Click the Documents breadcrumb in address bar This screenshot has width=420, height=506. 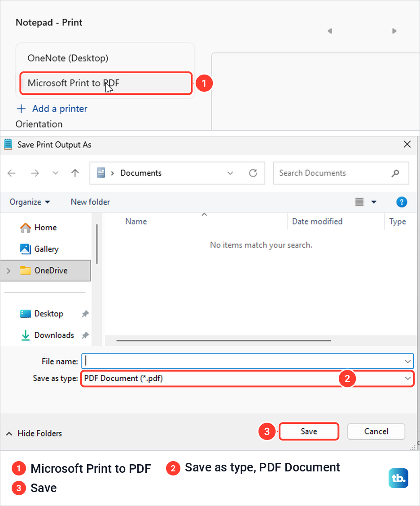(x=141, y=173)
